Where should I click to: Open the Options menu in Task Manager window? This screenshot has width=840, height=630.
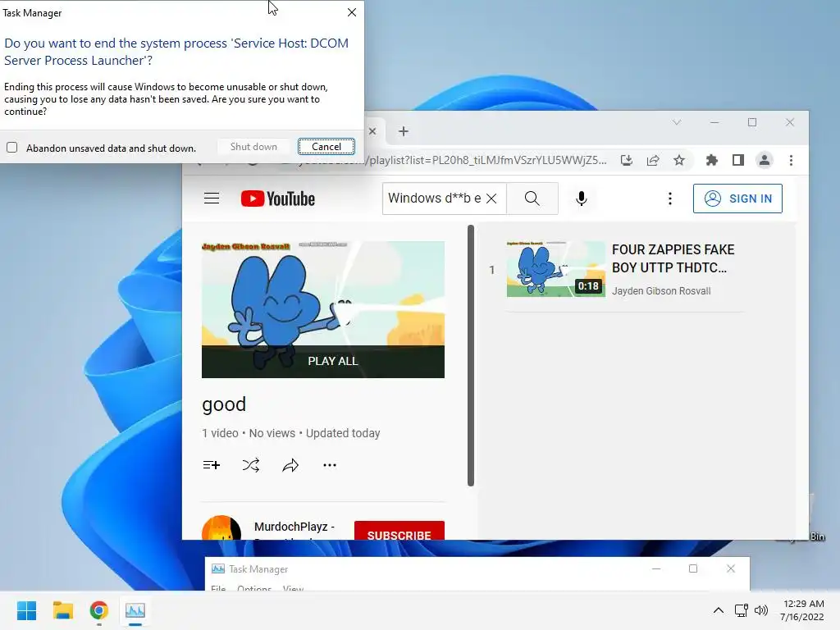click(254, 588)
